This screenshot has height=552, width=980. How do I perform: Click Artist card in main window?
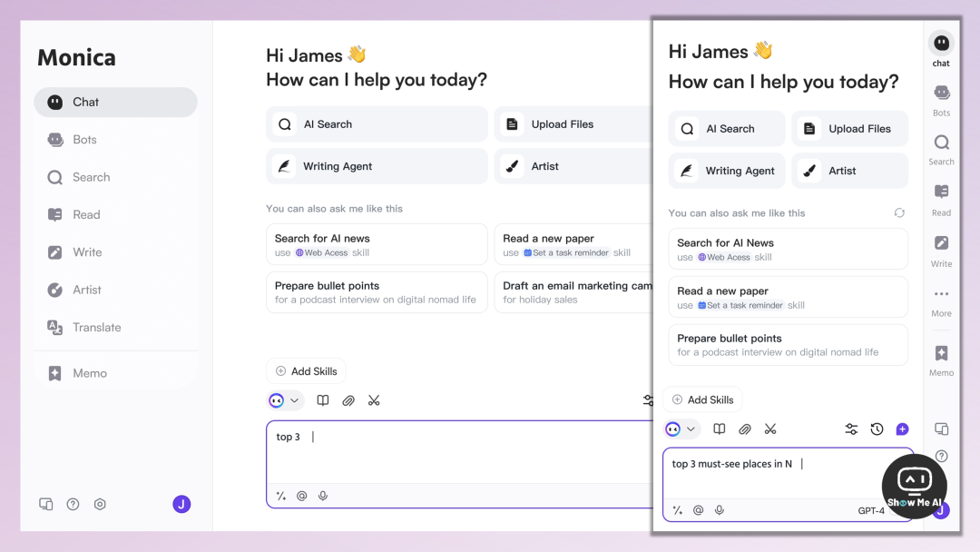pos(573,166)
